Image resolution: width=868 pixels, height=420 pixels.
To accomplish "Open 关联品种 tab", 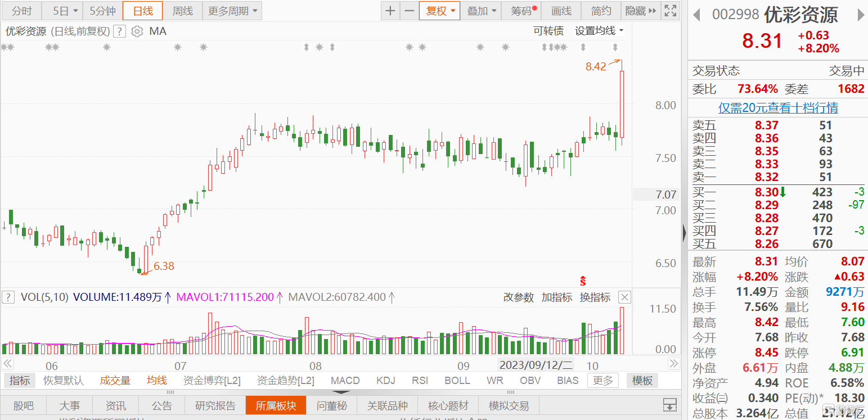I will (x=388, y=405).
